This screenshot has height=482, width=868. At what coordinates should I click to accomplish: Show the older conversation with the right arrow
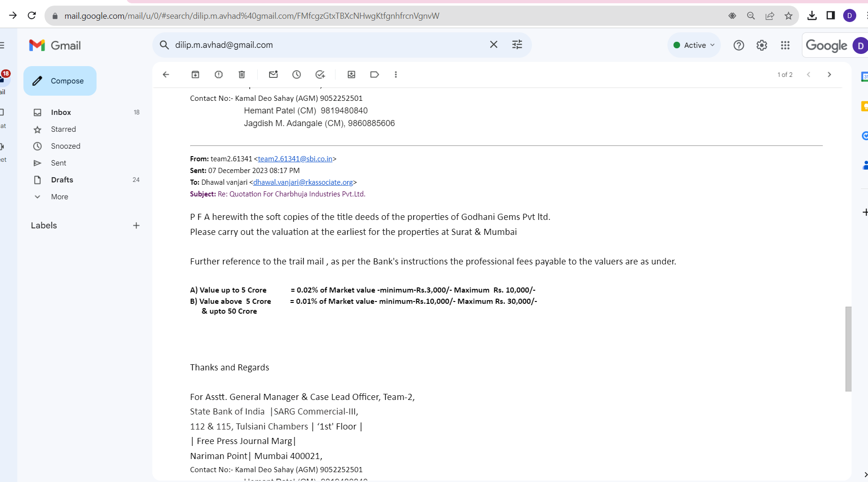(830, 75)
